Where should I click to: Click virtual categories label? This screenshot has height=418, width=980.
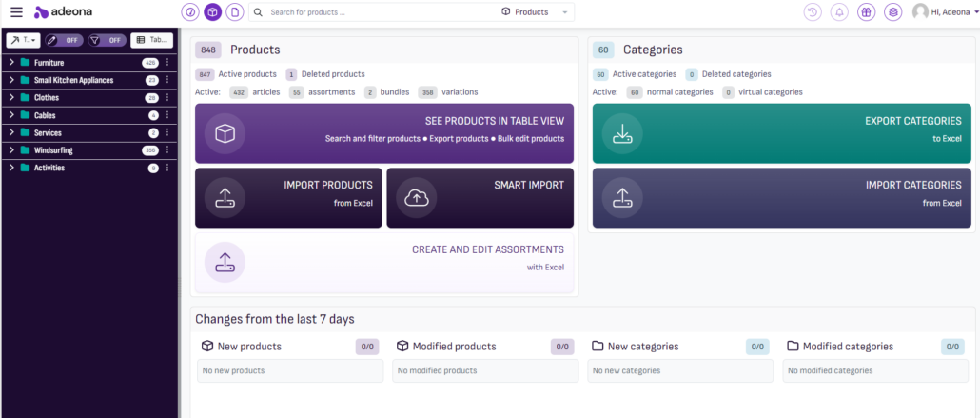(771, 92)
